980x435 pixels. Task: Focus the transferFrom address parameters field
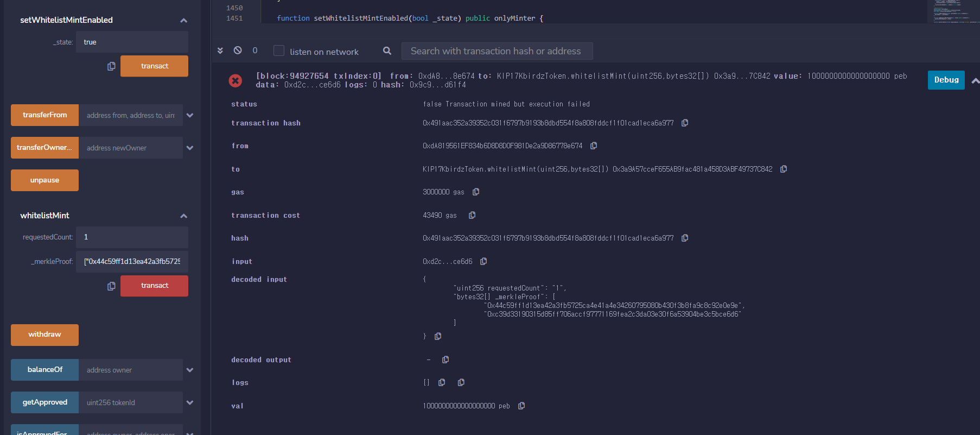tap(131, 115)
